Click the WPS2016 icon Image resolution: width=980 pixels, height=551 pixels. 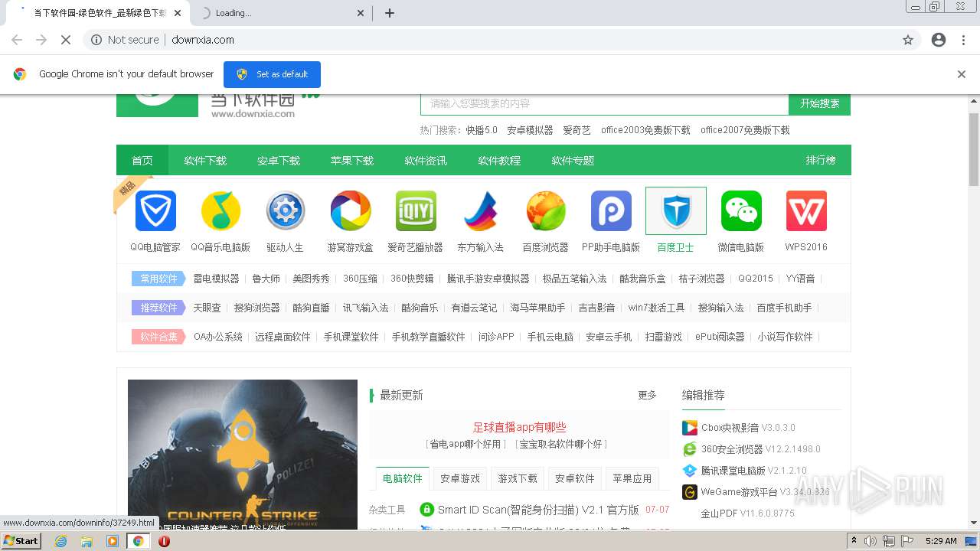click(806, 211)
